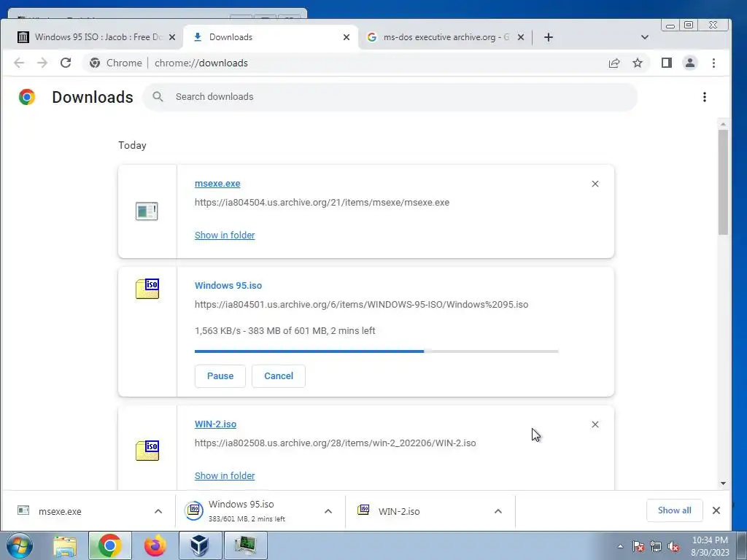Click in the Search downloads field

390,97
